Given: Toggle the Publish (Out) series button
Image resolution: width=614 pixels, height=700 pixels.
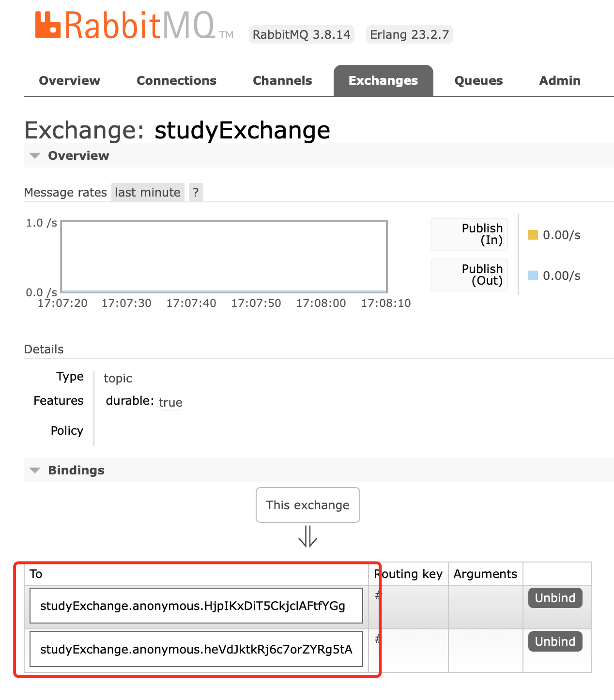Looking at the screenshot, I should pyautogui.click(x=469, y=275).
